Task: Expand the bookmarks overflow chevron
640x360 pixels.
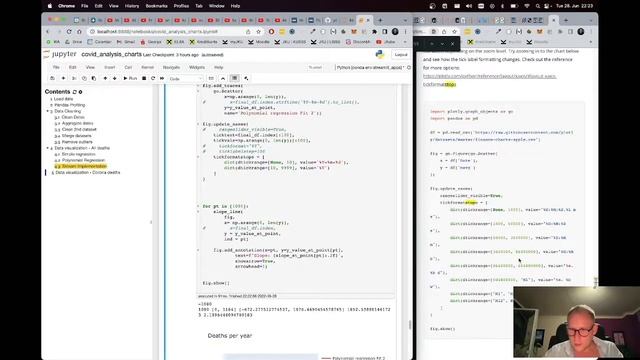Action: [405, 42]
